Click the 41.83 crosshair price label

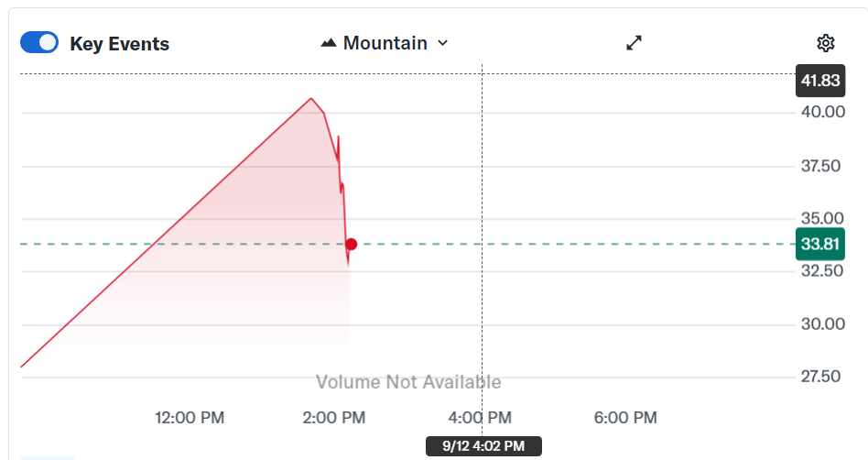pos(819,81)
